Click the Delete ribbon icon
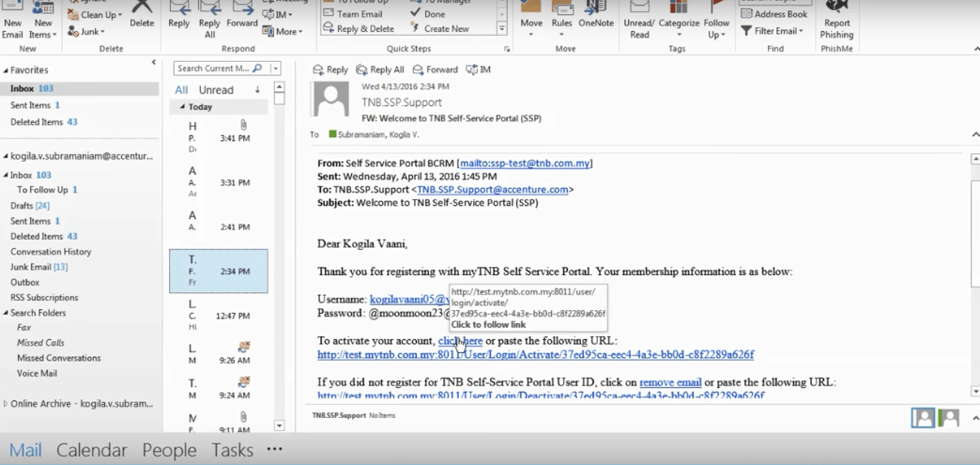 pyautogui.click(x=142, y=15)
